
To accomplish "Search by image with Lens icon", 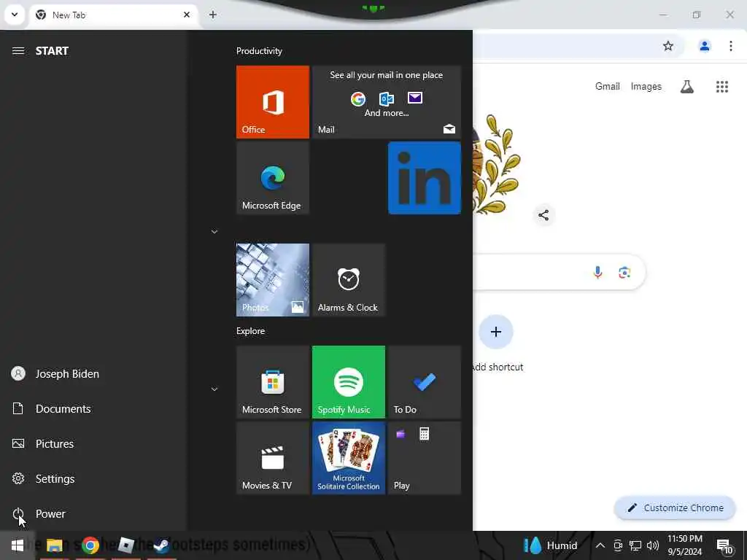I will tap(624, 272).
